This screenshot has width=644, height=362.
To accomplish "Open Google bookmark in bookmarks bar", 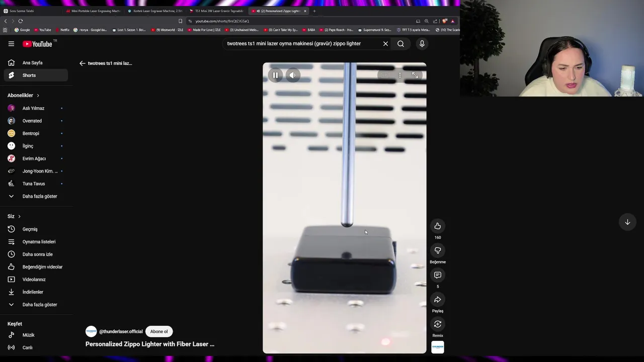I will point(22,30).
